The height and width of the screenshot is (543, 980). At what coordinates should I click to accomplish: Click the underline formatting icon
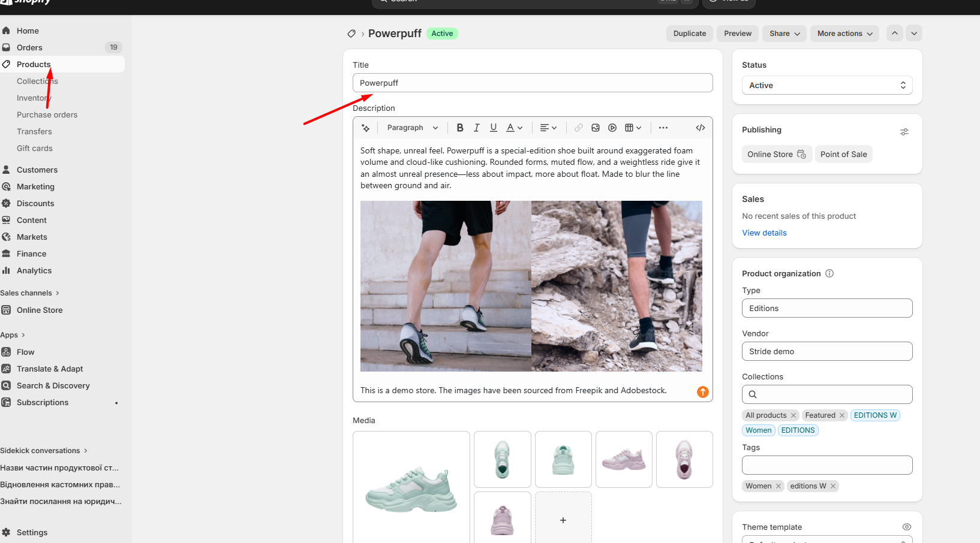pyautogui.click(x=494, y=128)
